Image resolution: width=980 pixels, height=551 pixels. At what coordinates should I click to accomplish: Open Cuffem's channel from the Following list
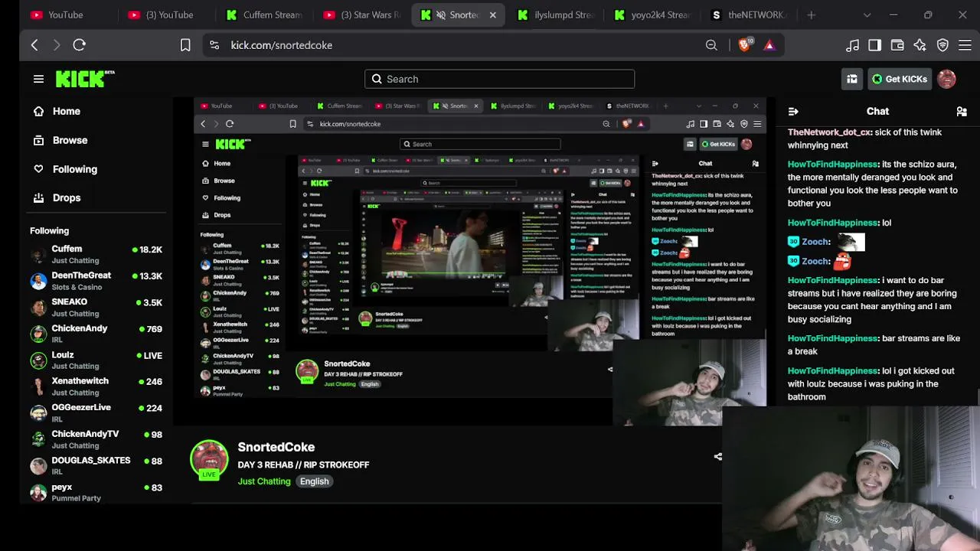pyautogui.click(x=96, y=254)
